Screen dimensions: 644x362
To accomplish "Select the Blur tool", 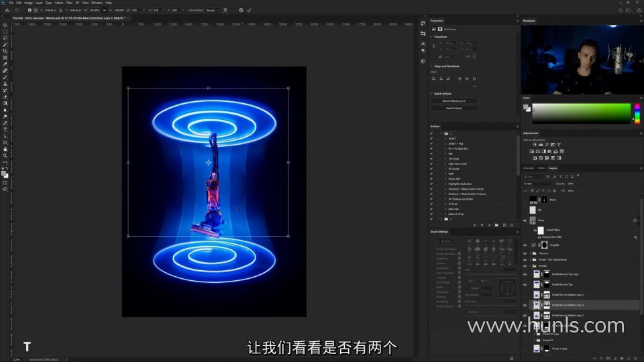I will [5, 110].
